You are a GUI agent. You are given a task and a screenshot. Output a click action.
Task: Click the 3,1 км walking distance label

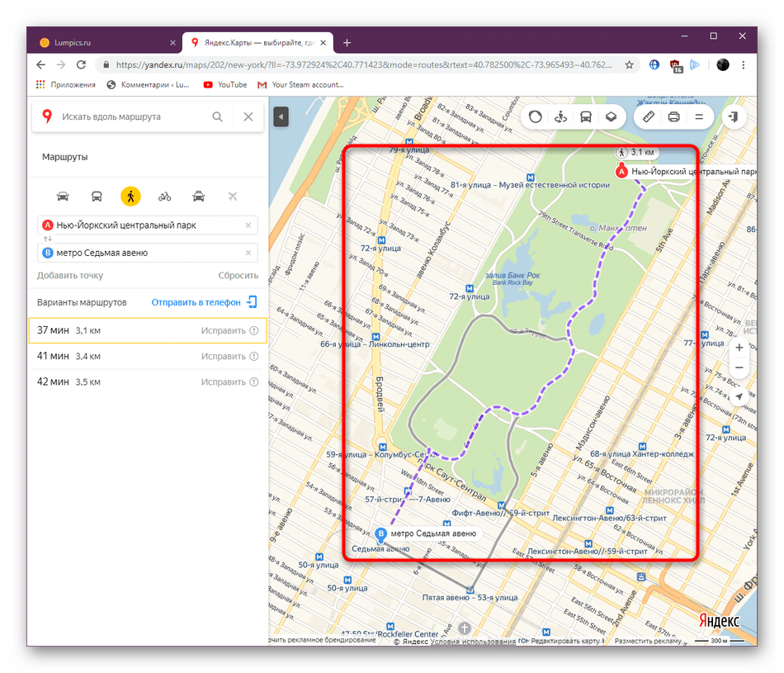click(636, 152)
